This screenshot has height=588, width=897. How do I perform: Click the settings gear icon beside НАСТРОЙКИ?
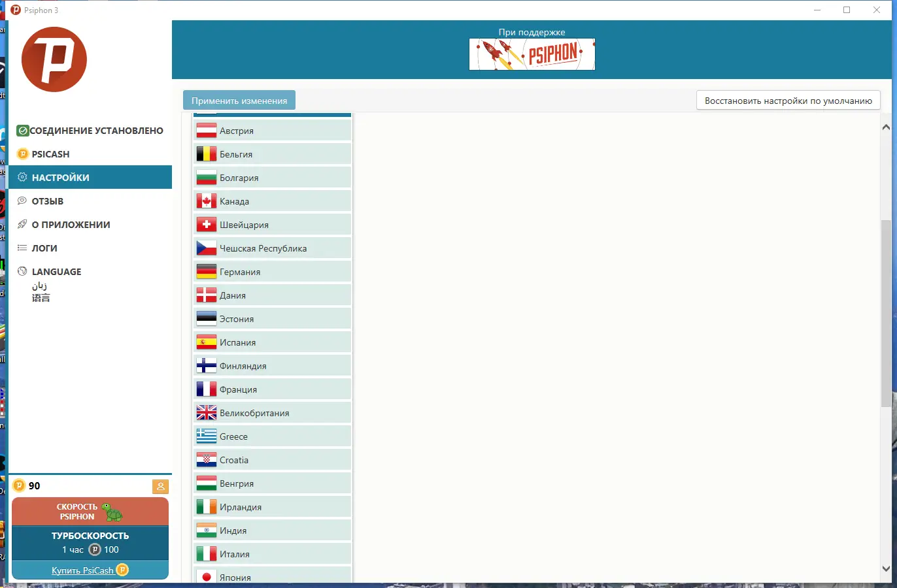point(22,177)
